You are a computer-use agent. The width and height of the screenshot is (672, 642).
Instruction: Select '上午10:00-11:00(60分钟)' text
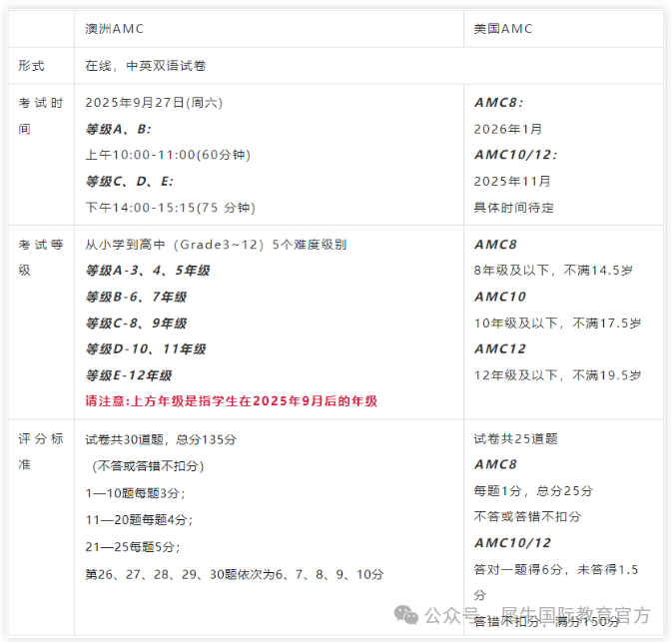tap(168, 155)
